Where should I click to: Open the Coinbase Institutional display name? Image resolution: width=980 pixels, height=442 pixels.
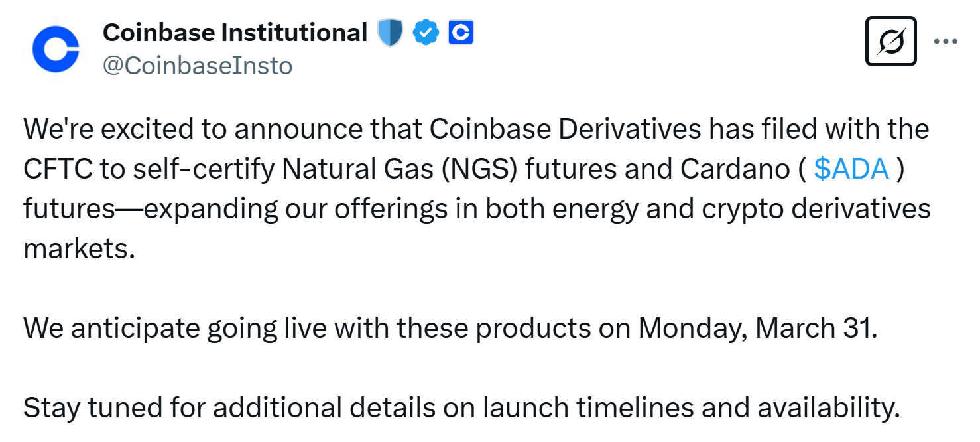coord(235,32)
